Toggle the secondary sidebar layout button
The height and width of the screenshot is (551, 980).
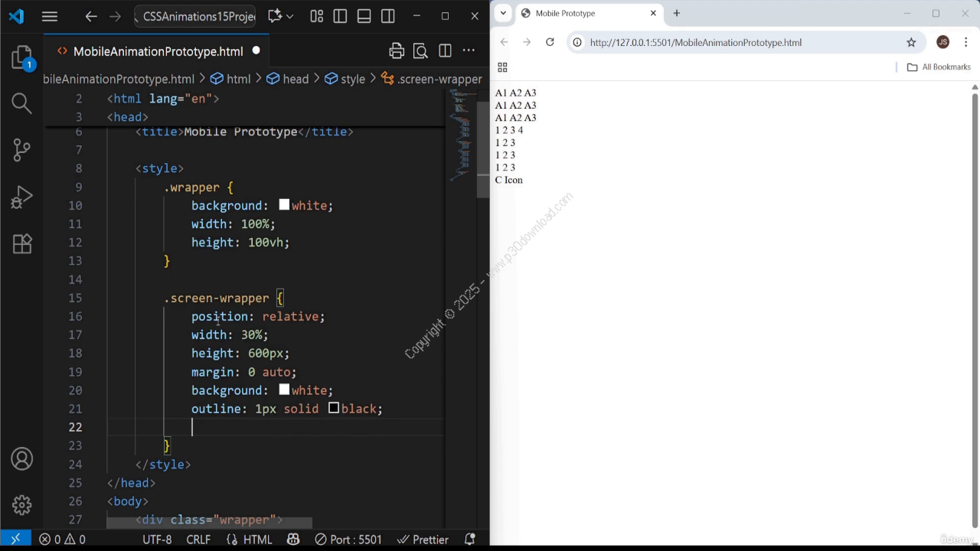click(x=388, y=16)
